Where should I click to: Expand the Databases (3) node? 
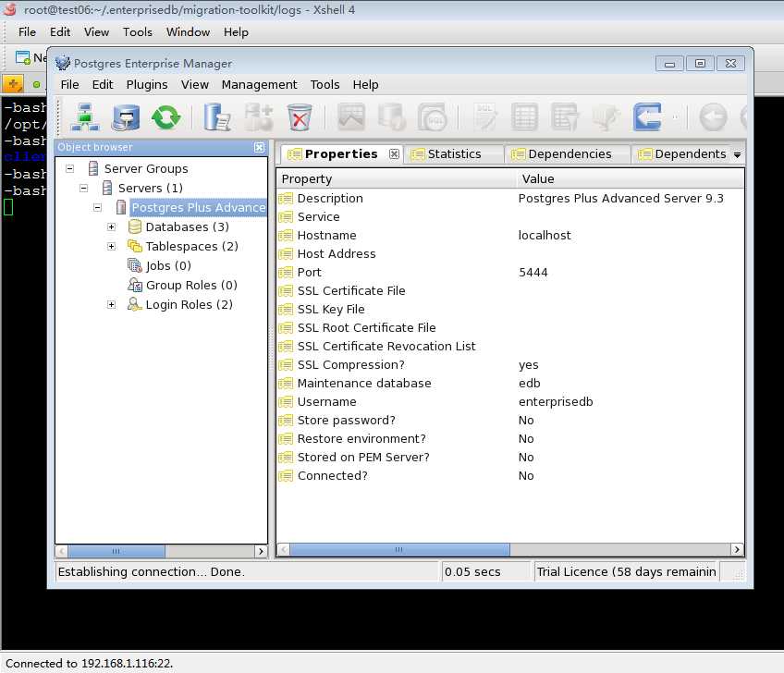(112, 226)
